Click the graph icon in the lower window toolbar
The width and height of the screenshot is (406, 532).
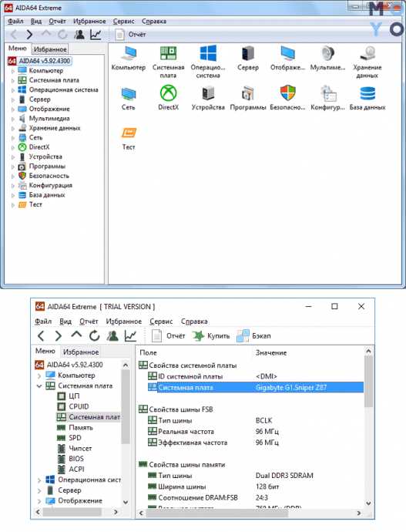(130, 336)
